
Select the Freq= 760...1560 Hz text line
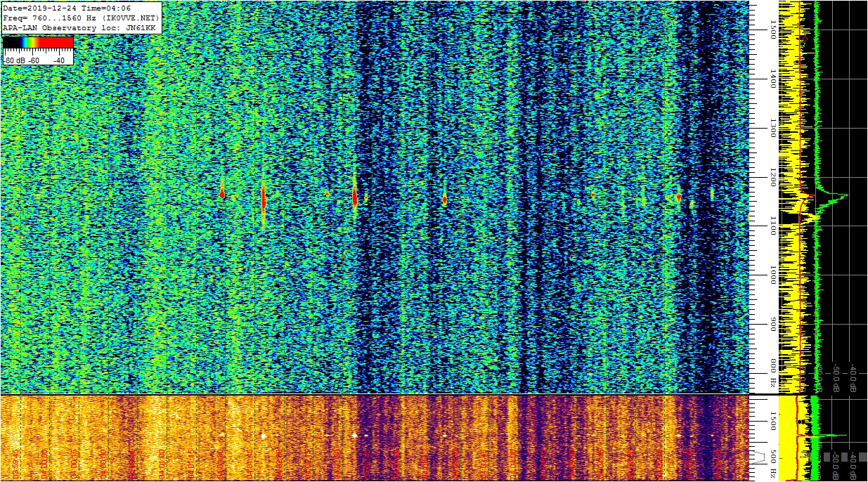click(81, 18)
